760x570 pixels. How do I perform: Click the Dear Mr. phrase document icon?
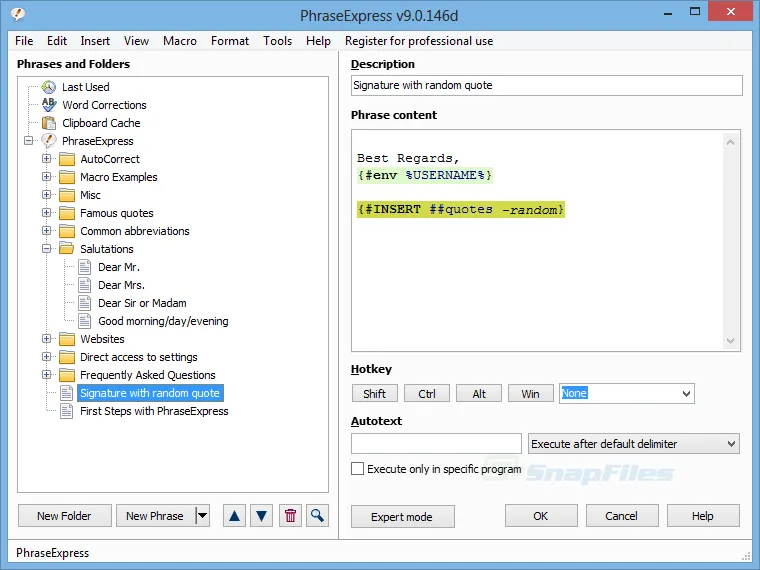coord(85,267)
